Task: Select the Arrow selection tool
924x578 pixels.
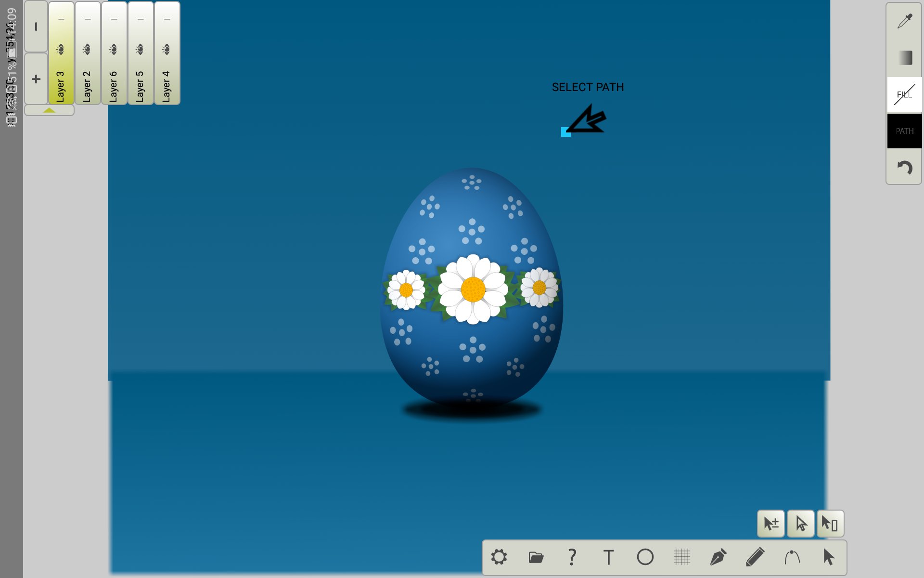Action: tap(830, 557)
